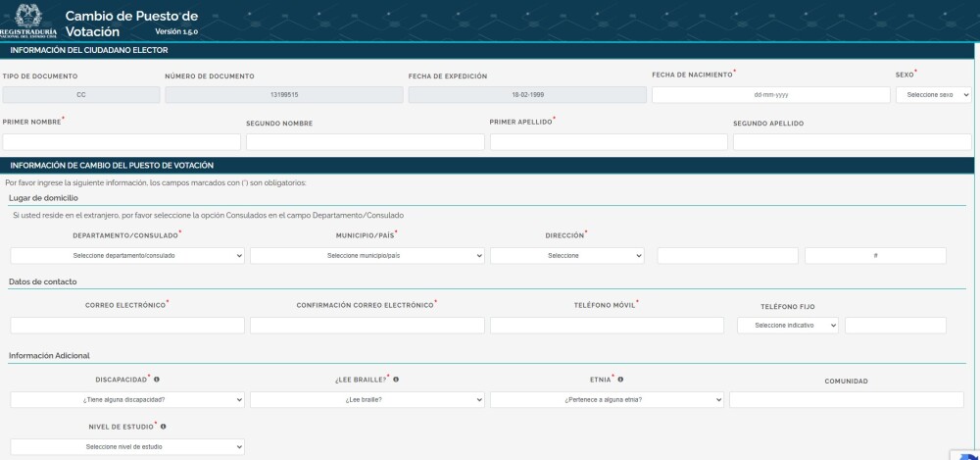The width and height of the screenshot is (980, 460).
Task: Open the Dirección type dropdown
Action: click(x=566, y=256)
